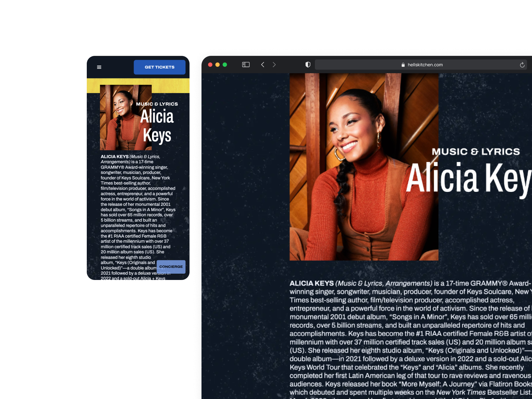532x399 pixels.
Task: Go back with the browser back arrow
Action: [263, 65]
